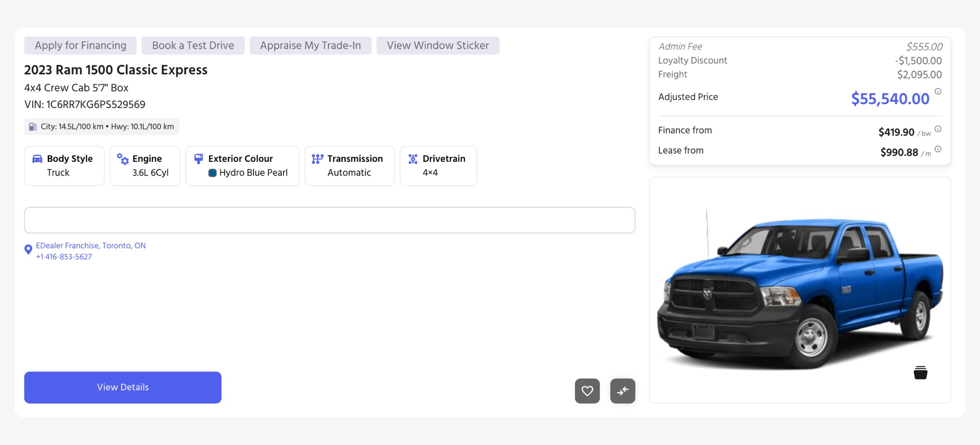The height and width of the screenshot is (445, 980).
Task: Click the info circle beside Adjusted Price
Action: tap(937, 91)
